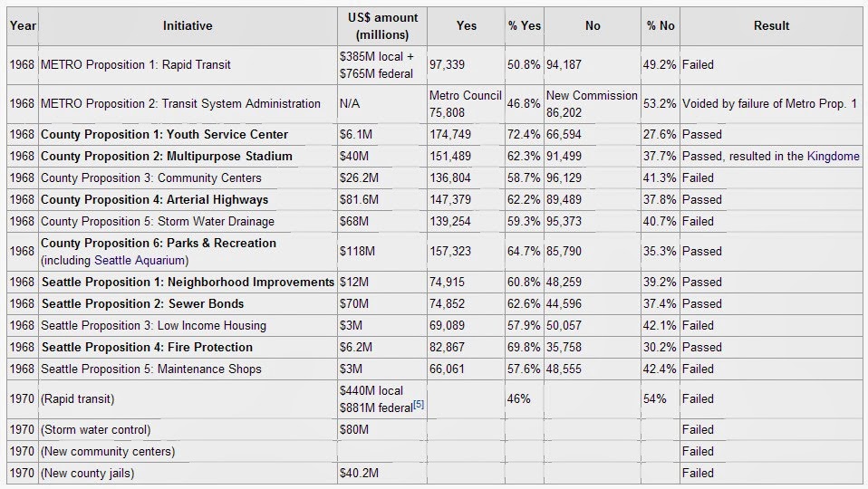
Task: Select the Voided by failure of Metro Prop. 1 cell
Action: coord(769,103)
